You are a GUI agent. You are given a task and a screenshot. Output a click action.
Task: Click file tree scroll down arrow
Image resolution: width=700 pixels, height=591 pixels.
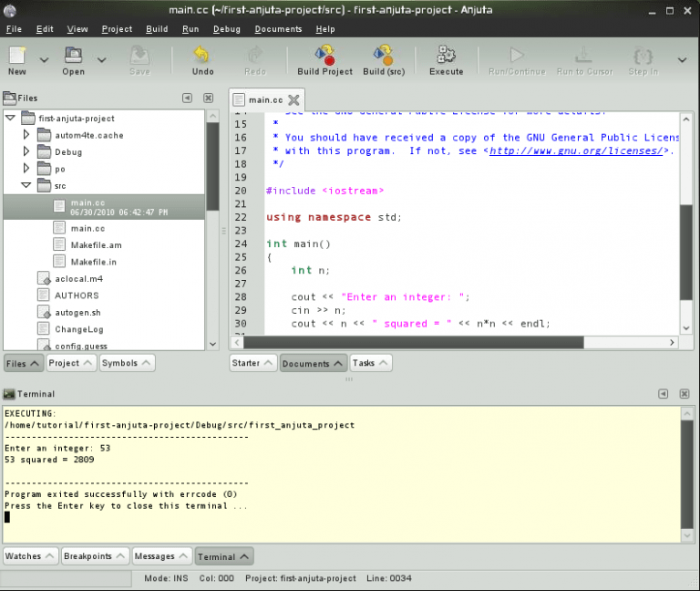click(x=213, y=344)
